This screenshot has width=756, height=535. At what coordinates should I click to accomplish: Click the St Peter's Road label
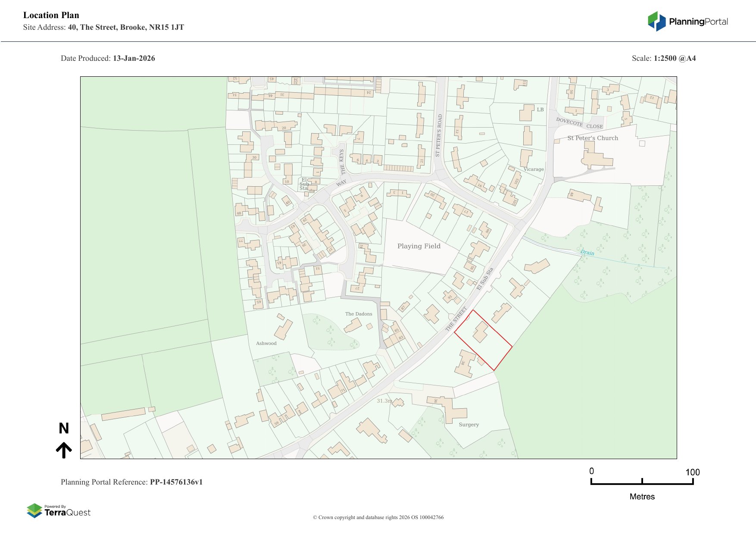tap(439, 135)
